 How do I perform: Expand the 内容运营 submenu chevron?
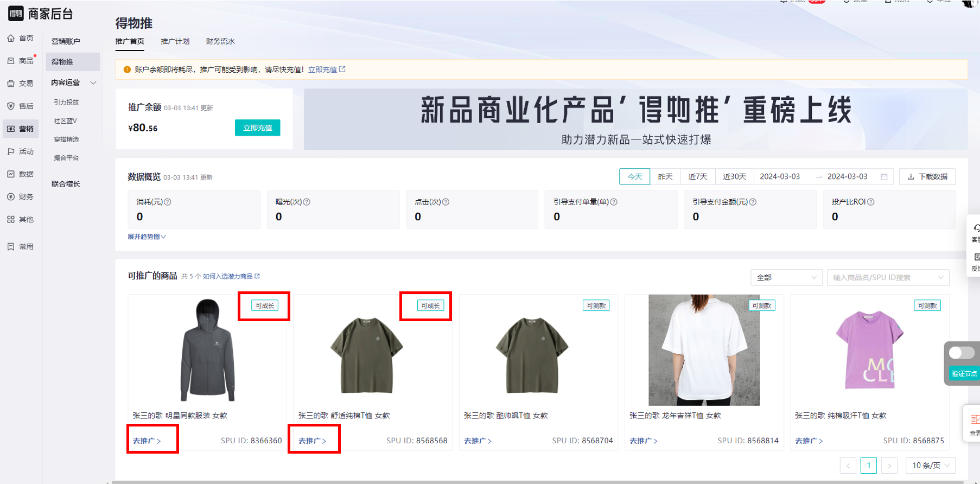coord(93,83)
